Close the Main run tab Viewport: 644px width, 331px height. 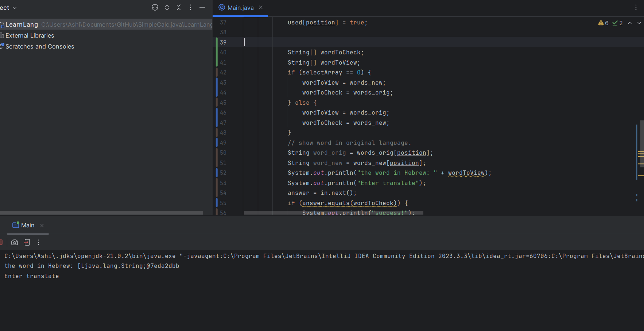click(x=42, y=226)
